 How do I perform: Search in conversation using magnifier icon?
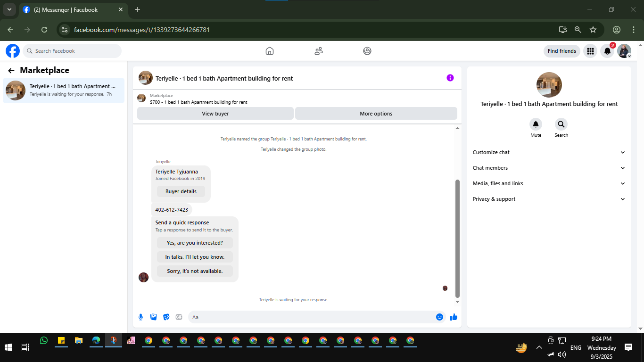[x=561, y=124]
